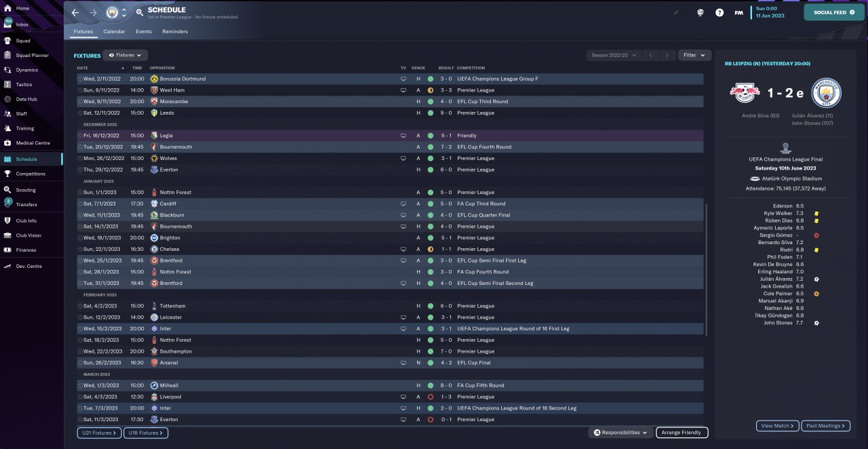Image resolution: width=868 pixels, height=449 pixels.
Task: Click the pencil edit icon
Action: click(x=675, y=12)
